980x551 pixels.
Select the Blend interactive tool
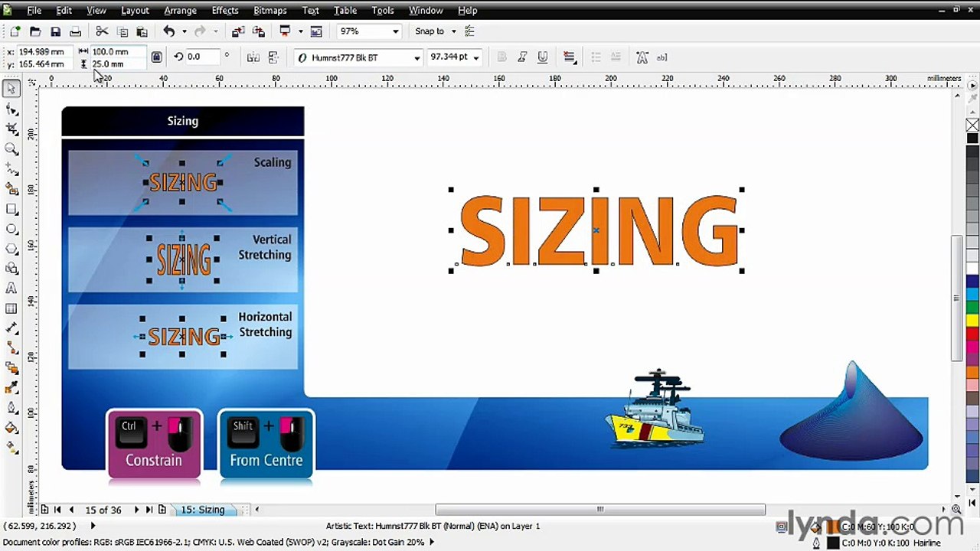pyautogui.click(x=11, y=368)
